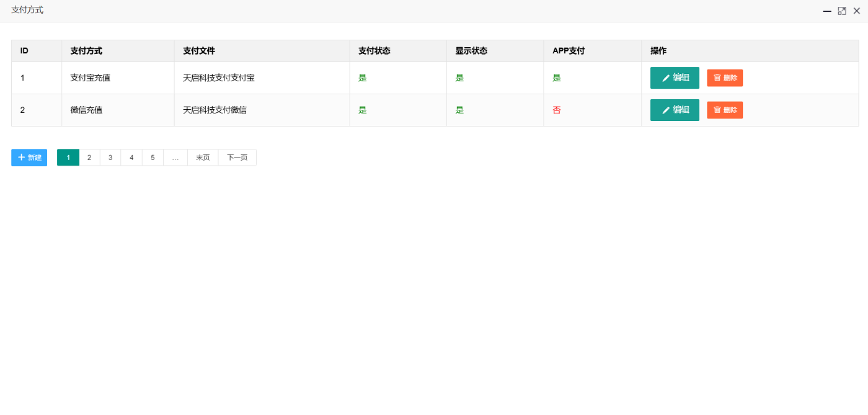Delete the 微信充值 payment row

(x=725, y=110)
